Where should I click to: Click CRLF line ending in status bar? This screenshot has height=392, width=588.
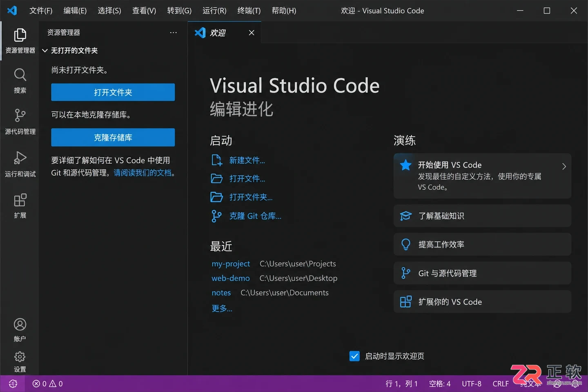point(501,384)
